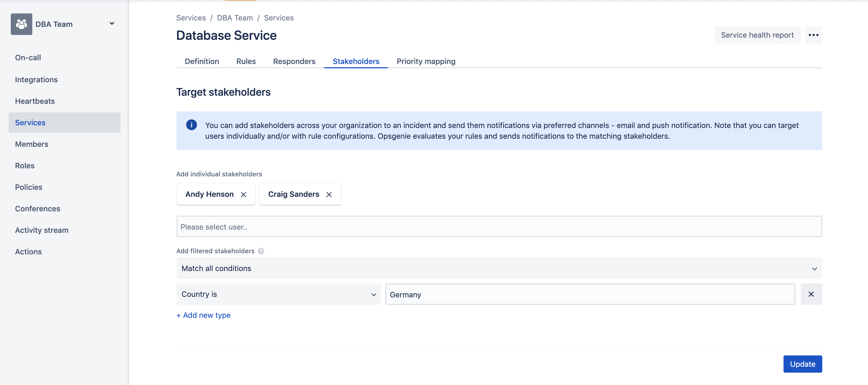Click the Heartbeats sidebar navigation item
The image size is (868, 385).
pyautogui.click(x=35, y=100)
